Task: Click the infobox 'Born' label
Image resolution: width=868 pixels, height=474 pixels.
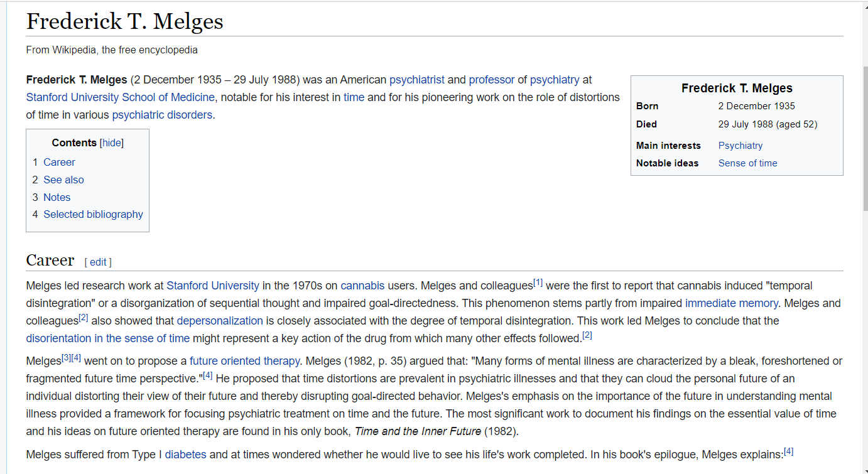Action: tap(647, 106)
